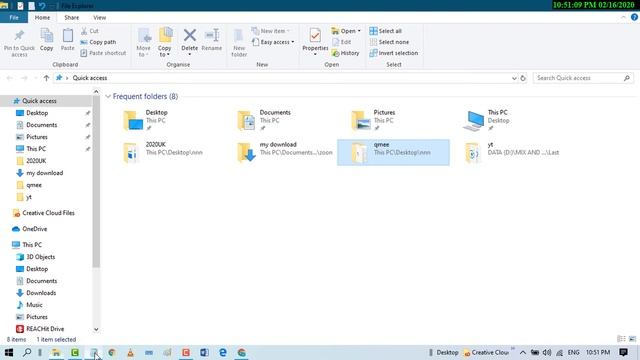
Task: Select my download in sidebar
Action: coord(44,173)
